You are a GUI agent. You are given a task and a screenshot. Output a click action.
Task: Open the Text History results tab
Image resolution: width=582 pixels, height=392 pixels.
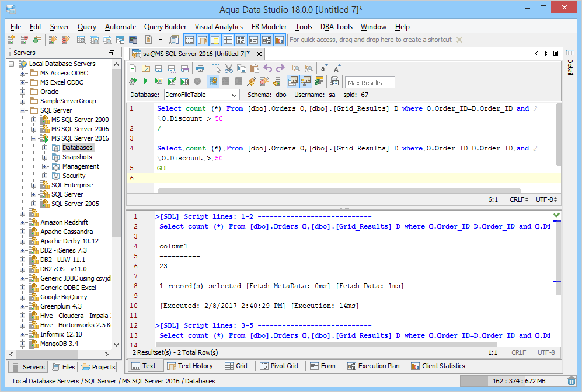(x=190, y=366)
